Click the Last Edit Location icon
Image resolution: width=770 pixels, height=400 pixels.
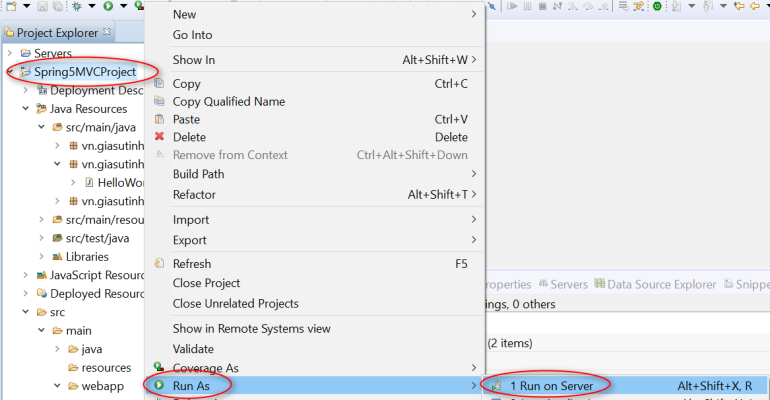(x=739, y=6)
